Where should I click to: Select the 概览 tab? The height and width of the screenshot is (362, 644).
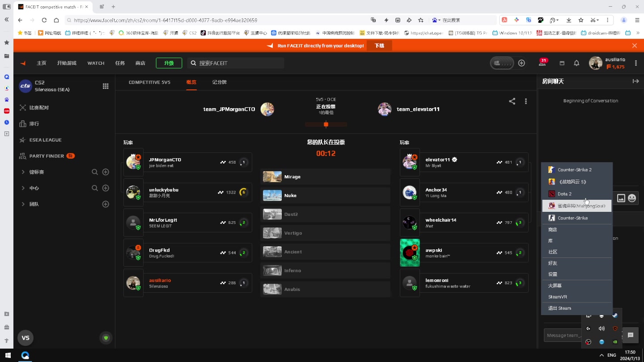click(x=191, y=82)
